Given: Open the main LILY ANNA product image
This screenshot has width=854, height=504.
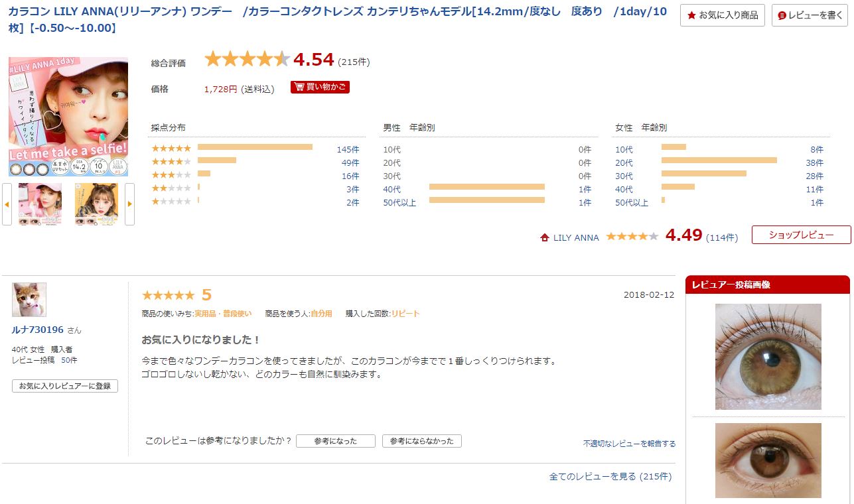Looking at the screenshot, I should (68, 117).
